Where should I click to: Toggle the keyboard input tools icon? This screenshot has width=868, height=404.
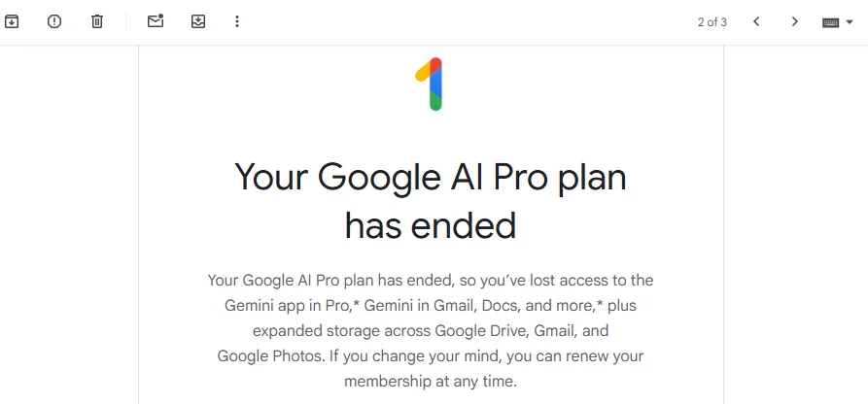(830, 22)
